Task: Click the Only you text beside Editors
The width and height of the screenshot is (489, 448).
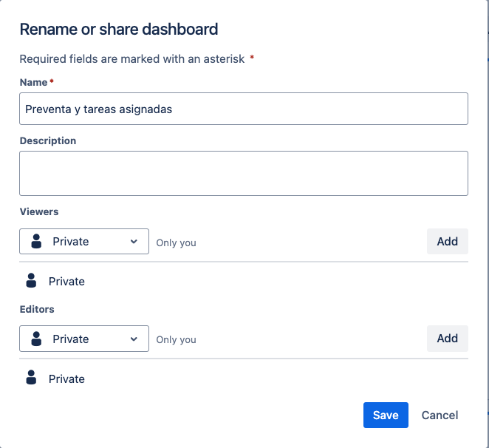Action: pyautogui.click(x=177, y=339)
